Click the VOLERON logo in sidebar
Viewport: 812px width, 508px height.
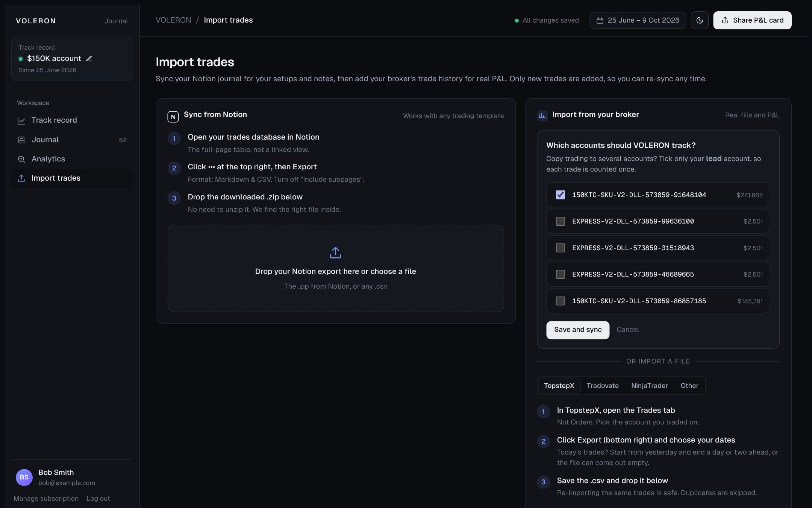point(36,21)
